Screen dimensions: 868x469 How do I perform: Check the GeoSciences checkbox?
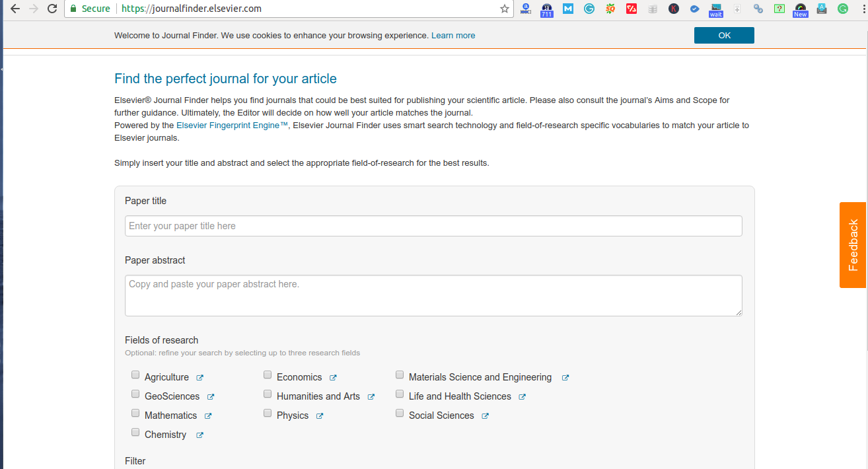click(135, 394)
